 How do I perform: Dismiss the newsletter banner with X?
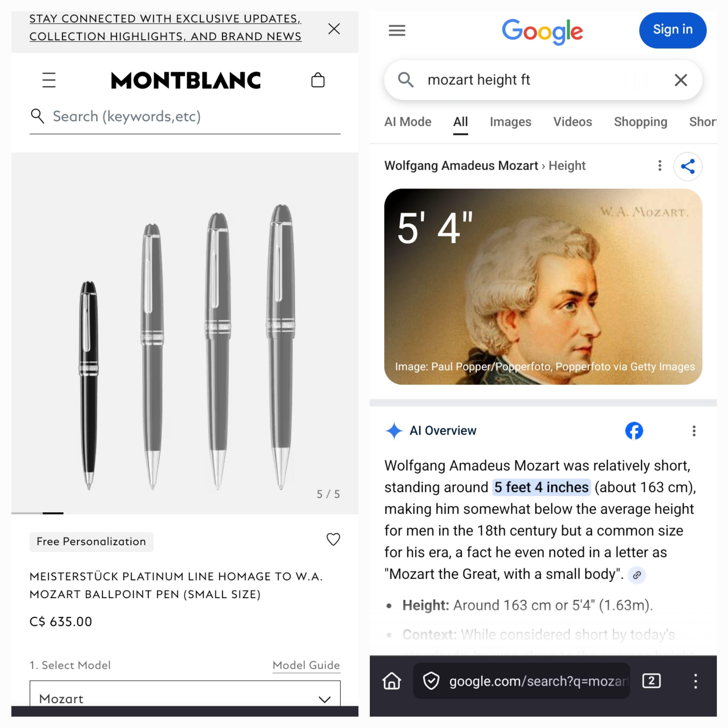point(334,29)
